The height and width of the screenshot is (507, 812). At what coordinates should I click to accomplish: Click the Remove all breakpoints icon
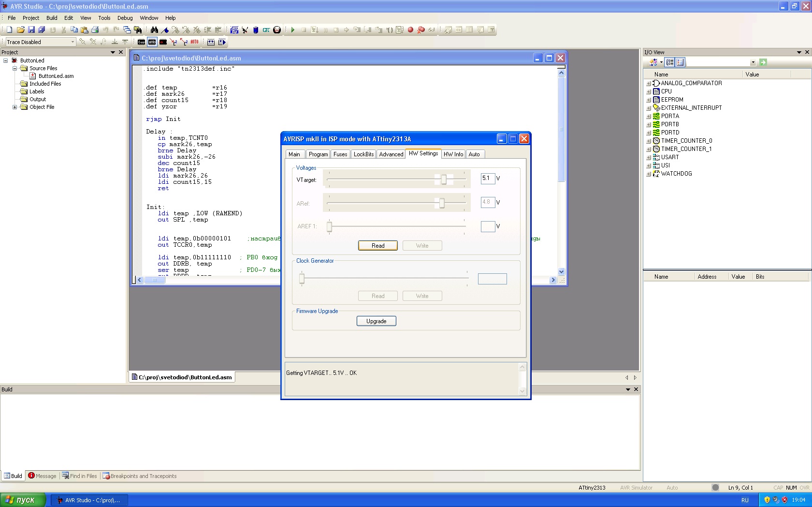tap(421, 30)
